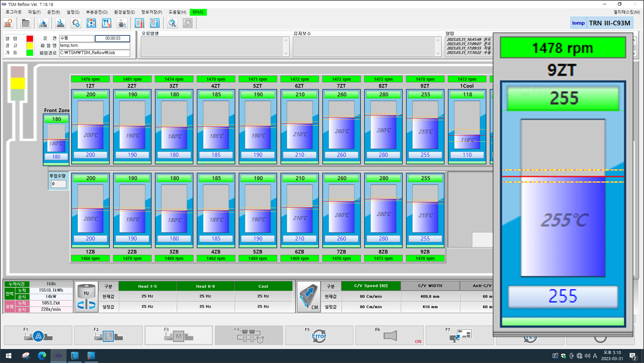Image resolution: width=644 pixels, height=363 pixels.
Task: Click the F7 remote screen button
Action: pyautogui.click(x=460, y=335)
